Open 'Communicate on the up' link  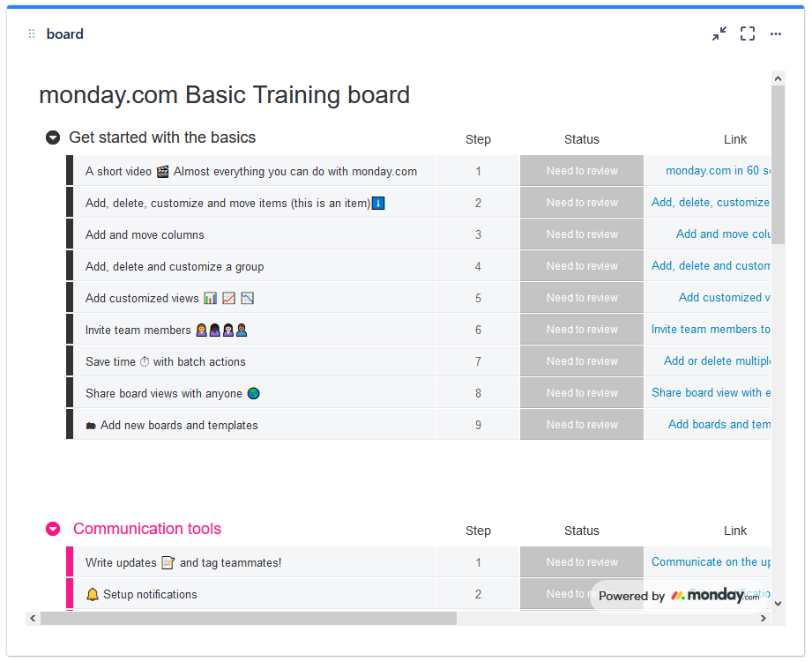[711, 562]
